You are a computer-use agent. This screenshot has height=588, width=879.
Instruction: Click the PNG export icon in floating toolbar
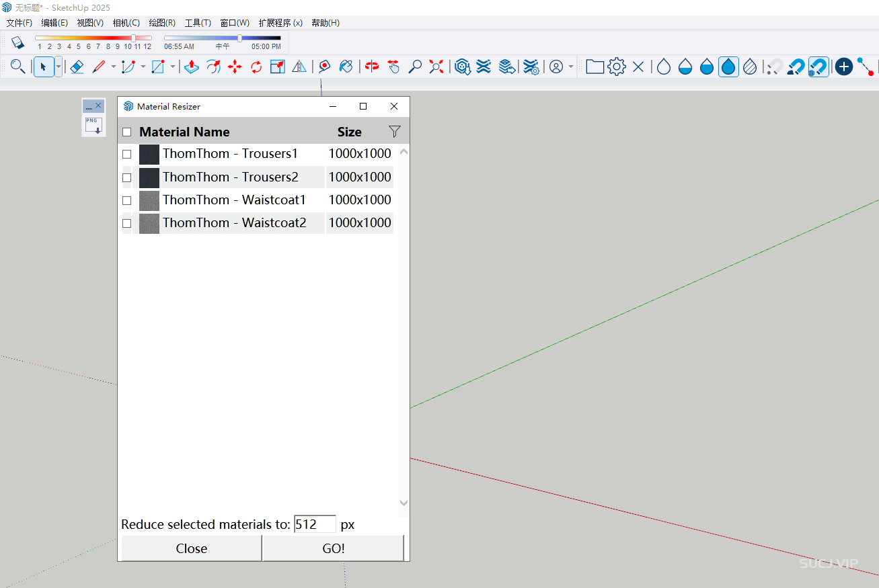(x=93, y=126)
